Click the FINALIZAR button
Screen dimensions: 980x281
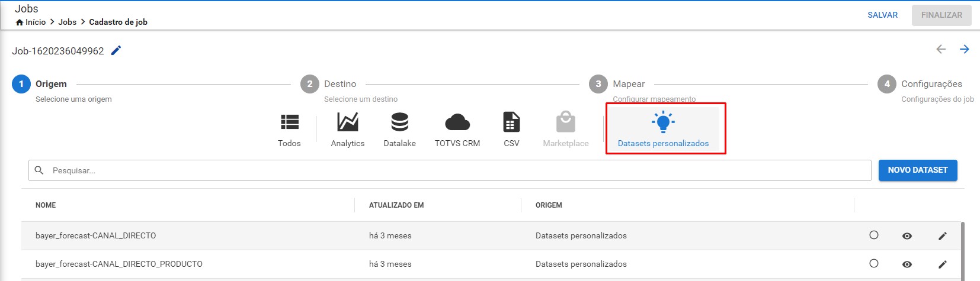pos(941,15)
